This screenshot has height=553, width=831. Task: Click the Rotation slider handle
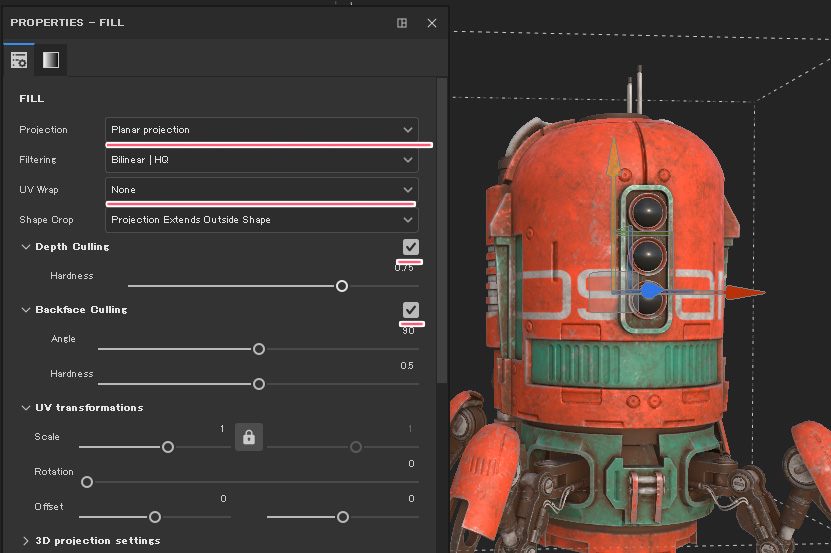pos(87,482)
